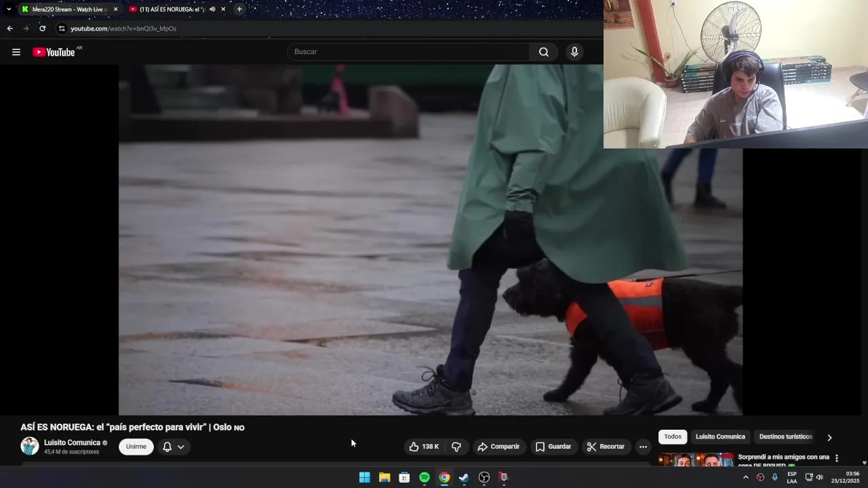This screenshot has height=488, width=868.
Task: Expand the notification bell dropdown
Action: (x=174, y=447)
